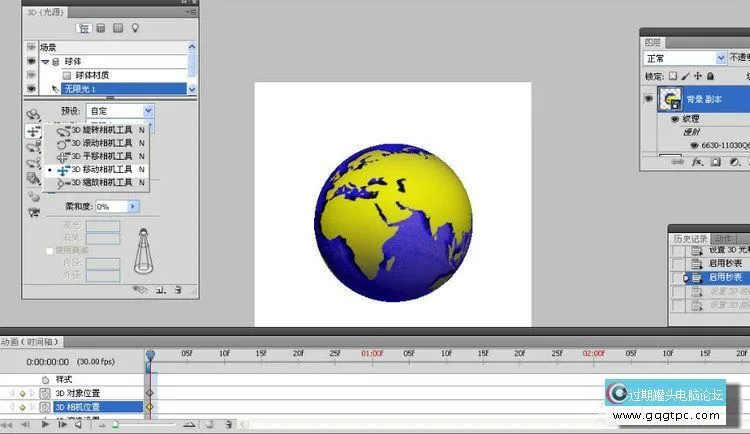Click the active 3D camera tool button
The height and width of the screenshot is (434, 750).
click(33, 132)
